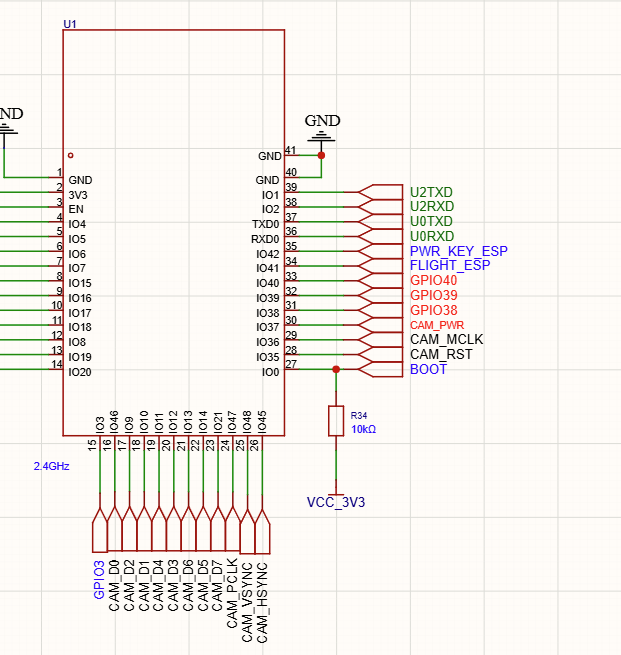Select the vertical GPIO3 net label
Screen dimensions: 621x655
tap(99, 580)
